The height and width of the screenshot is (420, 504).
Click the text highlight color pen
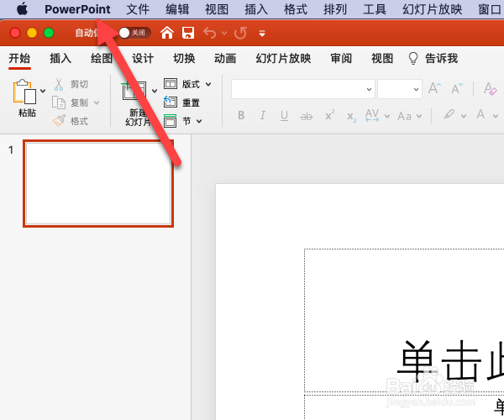click(449, 114)
